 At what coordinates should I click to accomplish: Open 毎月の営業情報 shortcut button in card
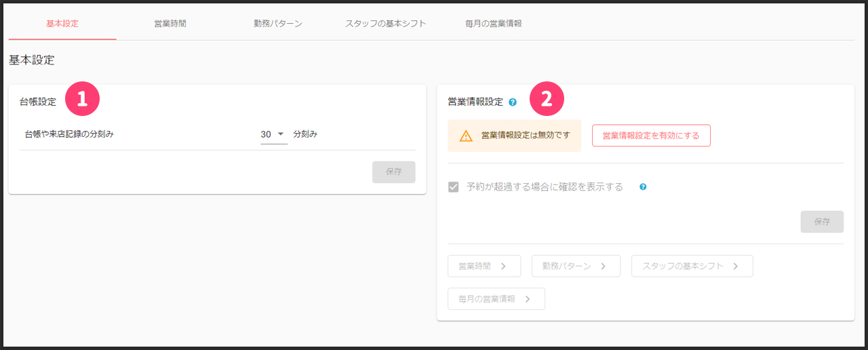[496, 299]
